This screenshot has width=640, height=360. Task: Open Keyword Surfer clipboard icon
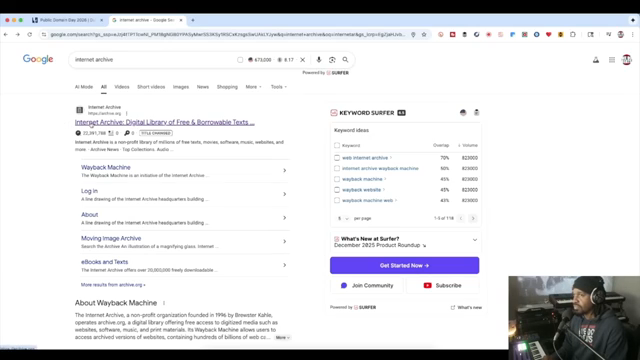point(476,113)
